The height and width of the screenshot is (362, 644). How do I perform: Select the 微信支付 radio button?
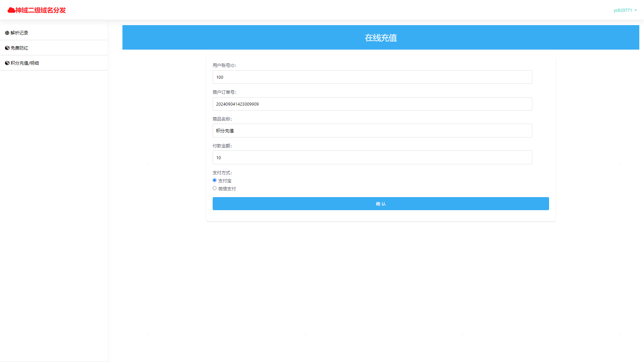(x=215, y=188)
